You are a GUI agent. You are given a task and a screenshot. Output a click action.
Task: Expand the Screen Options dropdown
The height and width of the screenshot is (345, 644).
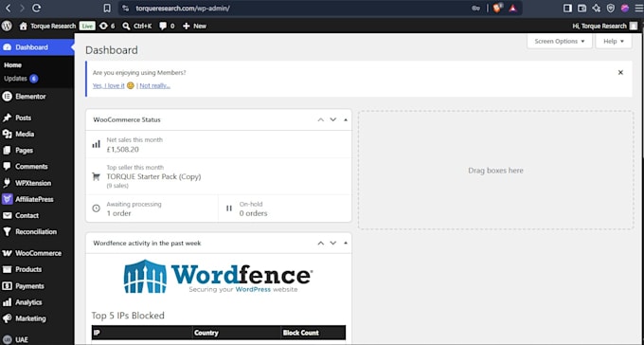(x=560, y=41)
